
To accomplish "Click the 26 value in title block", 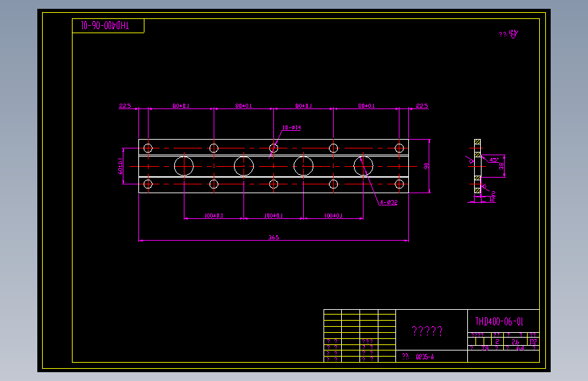I will click(x=515, y=342).
